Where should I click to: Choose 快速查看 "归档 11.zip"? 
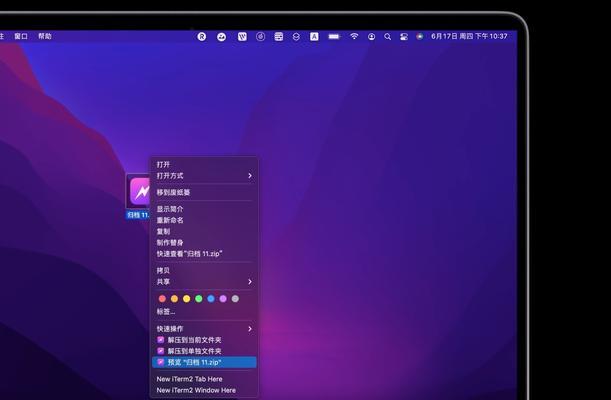click(x=204, y=254)
